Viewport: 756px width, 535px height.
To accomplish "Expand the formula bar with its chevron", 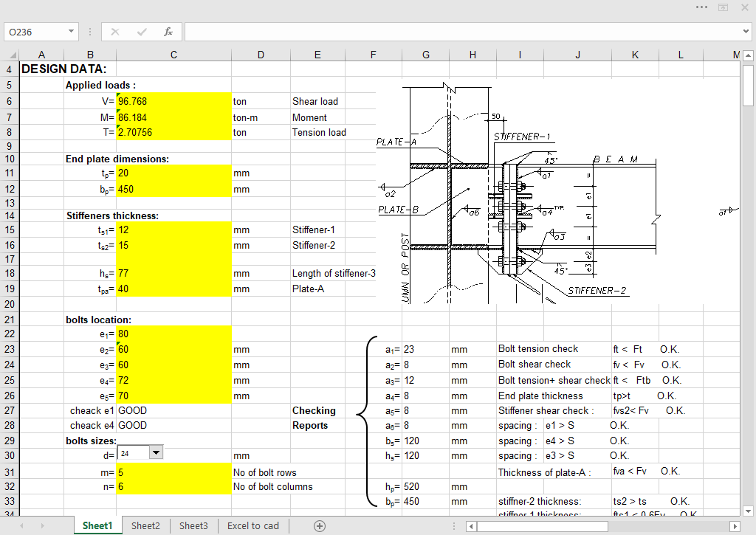I will click(746, 32).
